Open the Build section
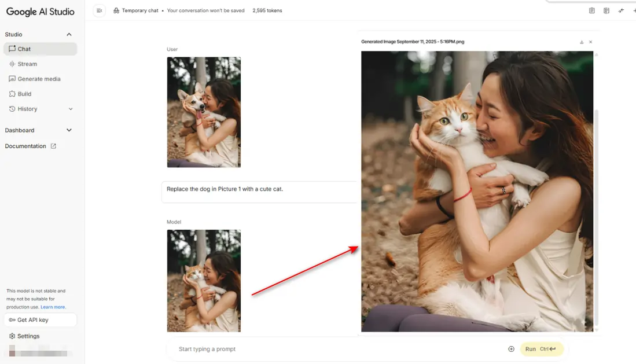The width and height of the screenshot is (636, 364). coord(24,94)
